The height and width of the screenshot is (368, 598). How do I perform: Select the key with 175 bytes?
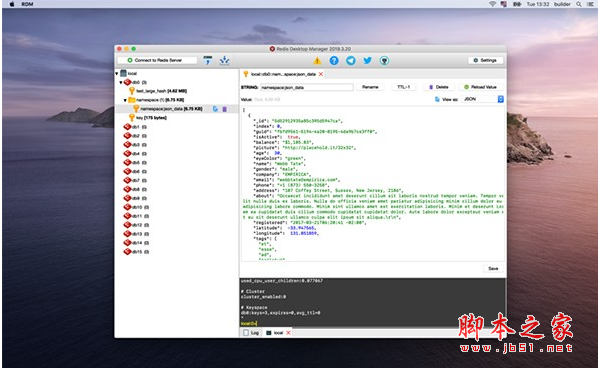tap(151, 118)
